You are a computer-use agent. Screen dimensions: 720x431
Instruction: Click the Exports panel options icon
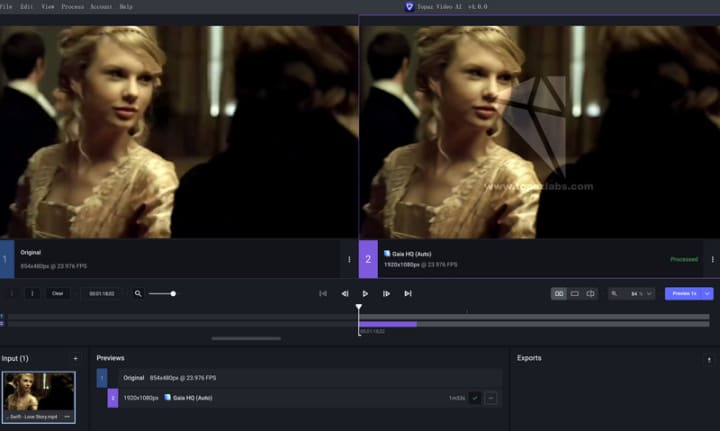click(x=709, y=359)
